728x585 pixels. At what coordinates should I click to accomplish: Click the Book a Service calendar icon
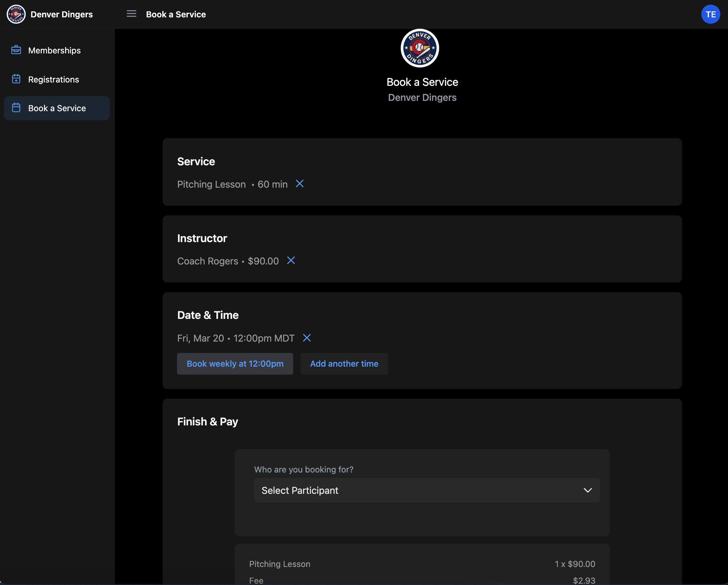16,108
